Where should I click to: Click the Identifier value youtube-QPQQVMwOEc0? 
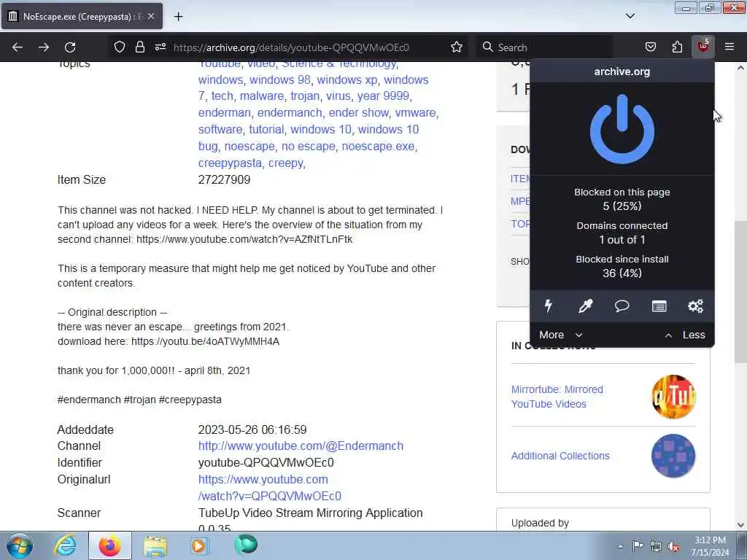266,462
